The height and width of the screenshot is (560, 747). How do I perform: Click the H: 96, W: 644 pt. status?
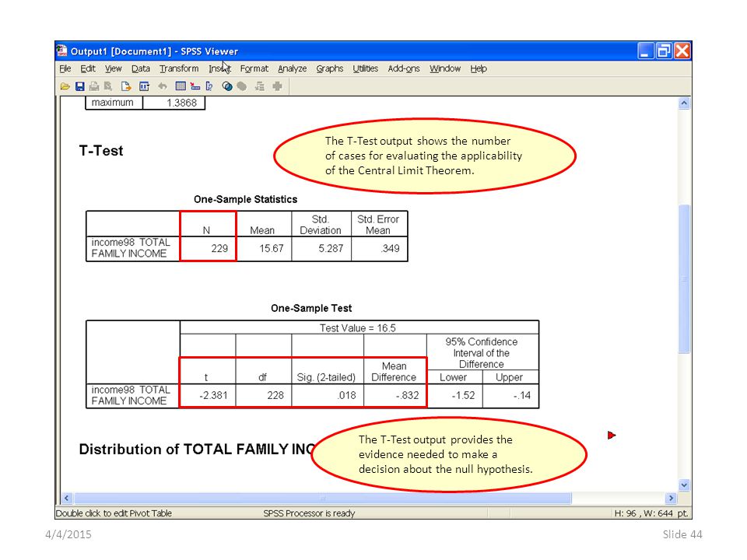pos(651,513)
